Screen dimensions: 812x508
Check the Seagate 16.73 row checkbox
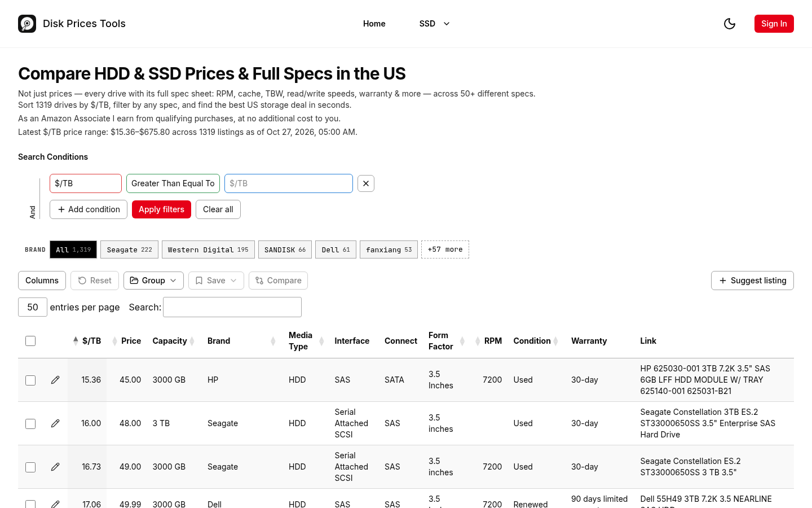(x=30, y=467)
